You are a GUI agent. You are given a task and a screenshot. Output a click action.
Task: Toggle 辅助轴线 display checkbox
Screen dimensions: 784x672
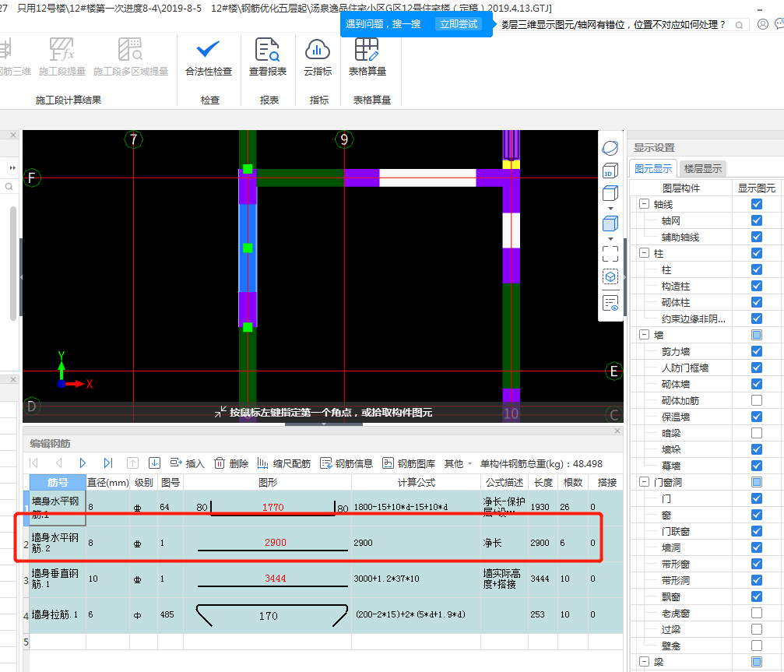coord(757,237)
